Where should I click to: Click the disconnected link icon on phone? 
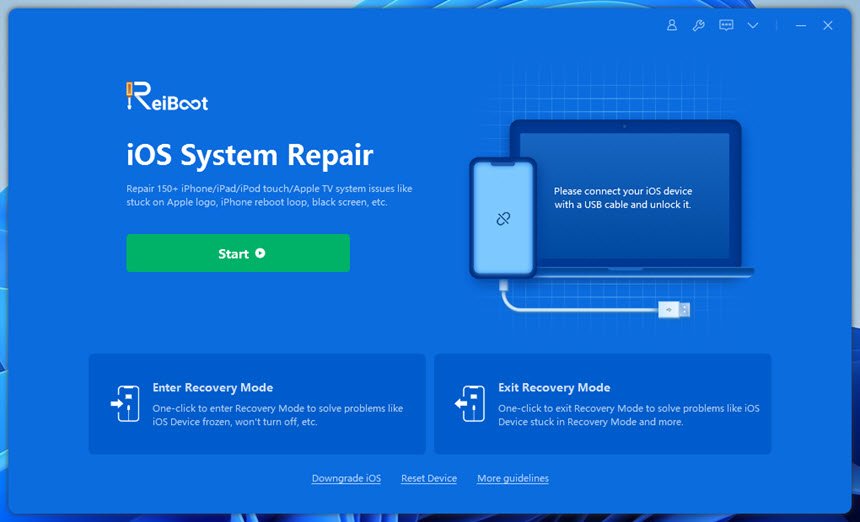point(503,219)
